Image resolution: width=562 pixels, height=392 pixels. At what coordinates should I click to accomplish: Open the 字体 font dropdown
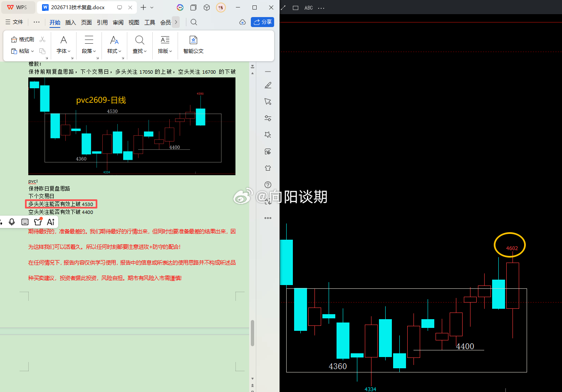64,45
